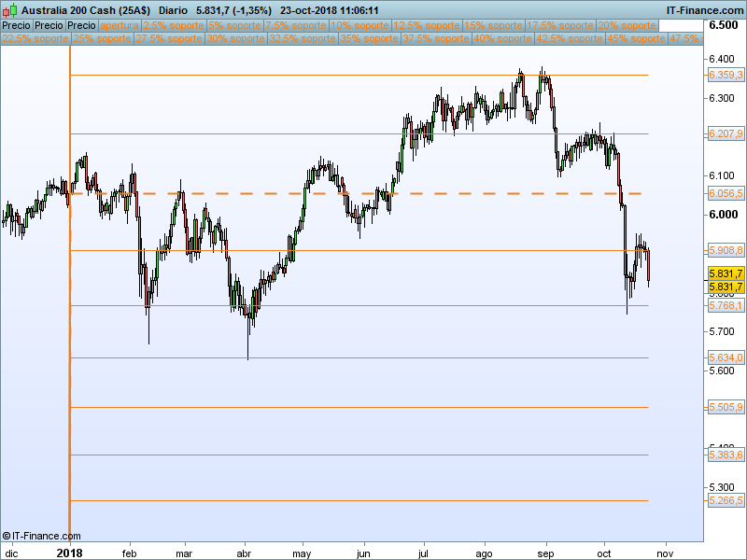This screenshot has width=747, height=560.
Task: Click the '5.768,1' level price tag
Action: [x=726, y=305]
